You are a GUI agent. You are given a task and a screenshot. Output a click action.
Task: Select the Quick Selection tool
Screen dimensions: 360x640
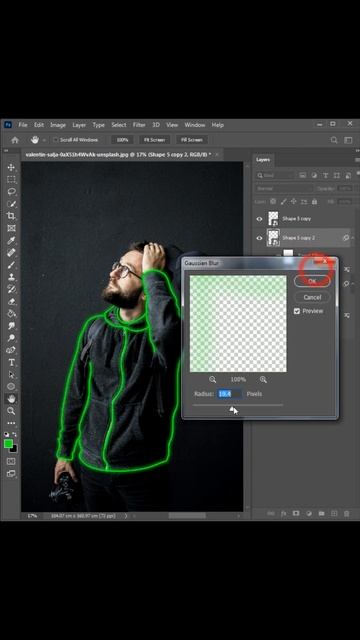point(11,204)
